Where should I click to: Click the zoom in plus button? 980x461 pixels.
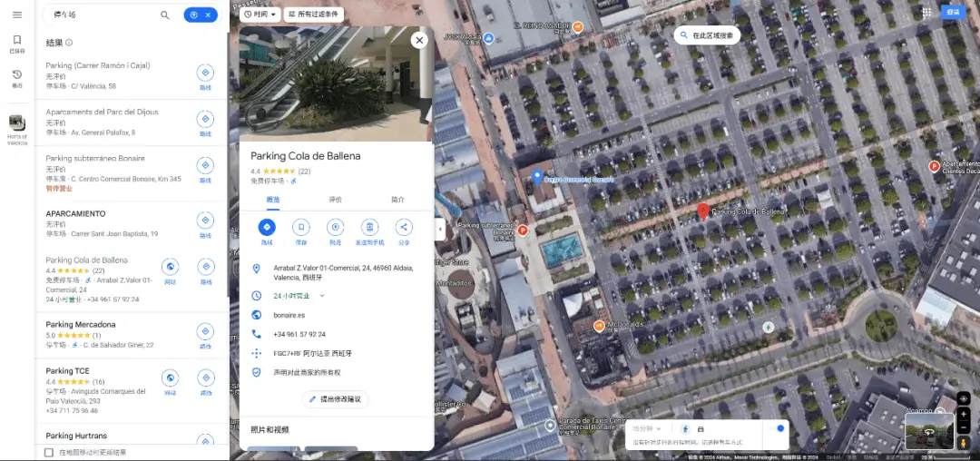coord(964,414)
